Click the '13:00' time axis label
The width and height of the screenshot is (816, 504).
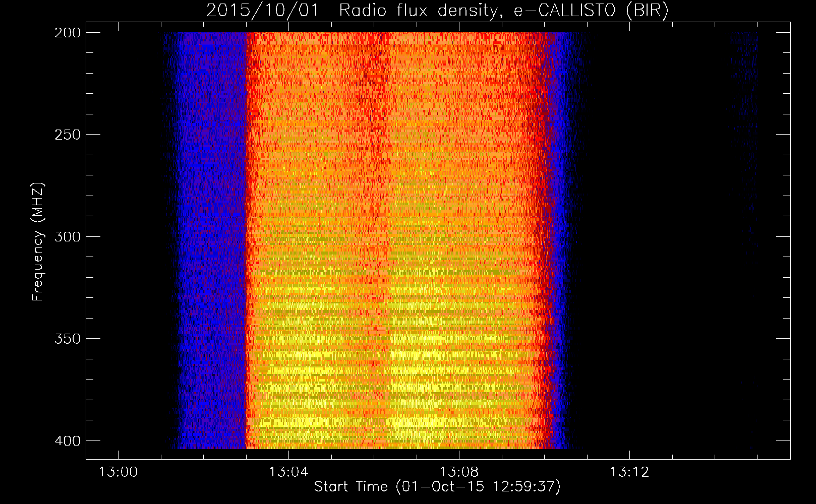click(x=118, y=472)
